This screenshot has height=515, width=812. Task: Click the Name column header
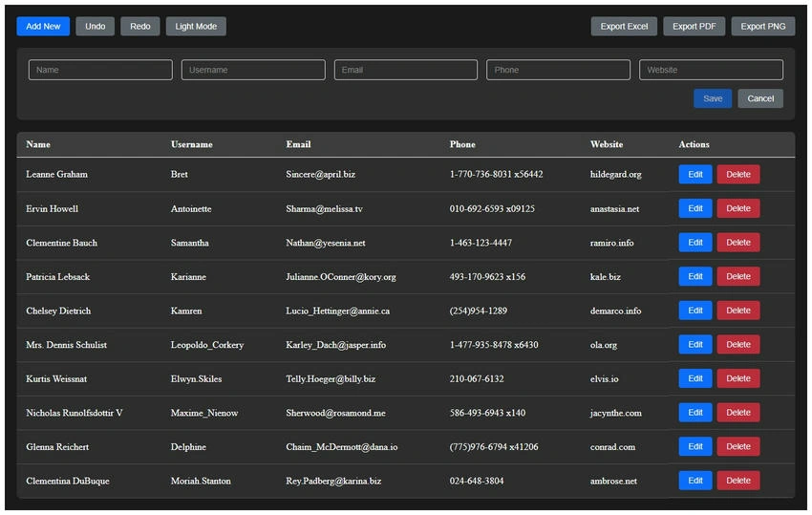(38, 144)
